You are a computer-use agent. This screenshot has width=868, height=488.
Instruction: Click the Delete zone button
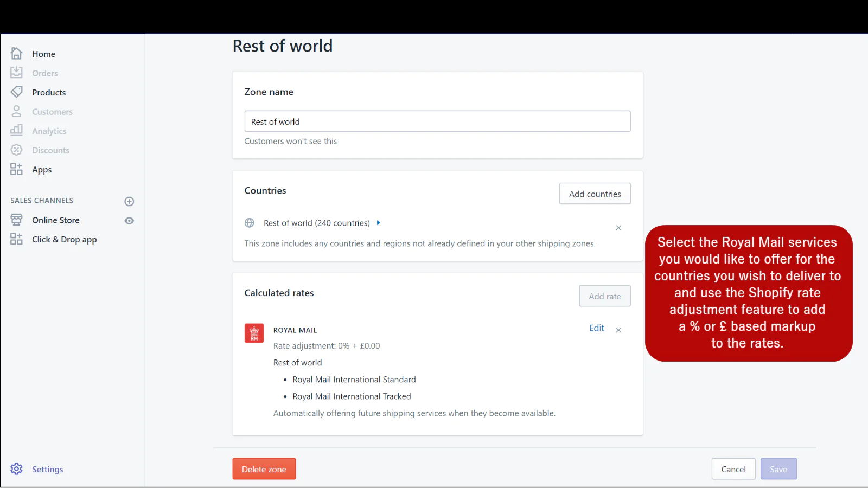coord(264,469)
